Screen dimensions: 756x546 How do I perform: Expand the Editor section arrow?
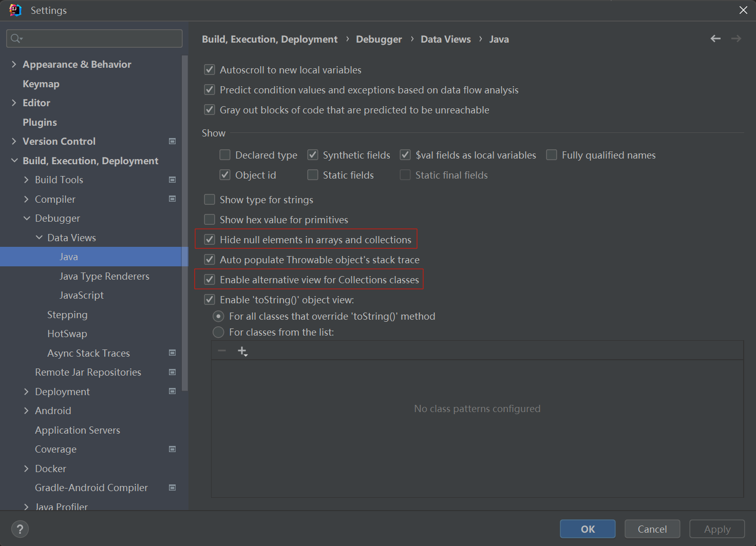click(14, 103)
